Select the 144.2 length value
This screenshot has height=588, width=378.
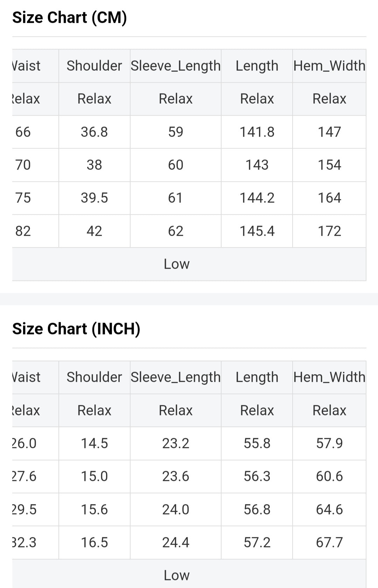257,198
